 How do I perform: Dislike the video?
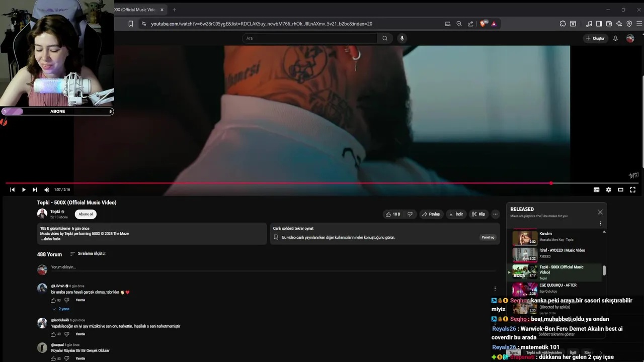pos(410,214)
